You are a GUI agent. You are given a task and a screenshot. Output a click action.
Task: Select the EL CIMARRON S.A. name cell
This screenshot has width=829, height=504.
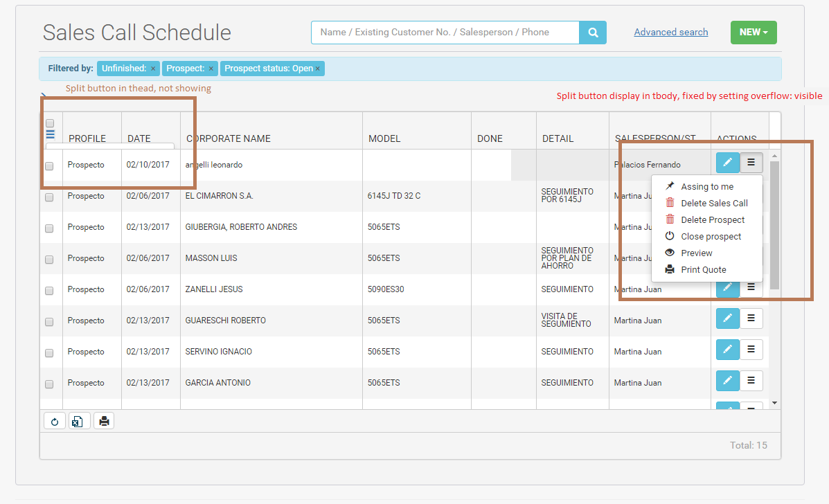(271, 196)
